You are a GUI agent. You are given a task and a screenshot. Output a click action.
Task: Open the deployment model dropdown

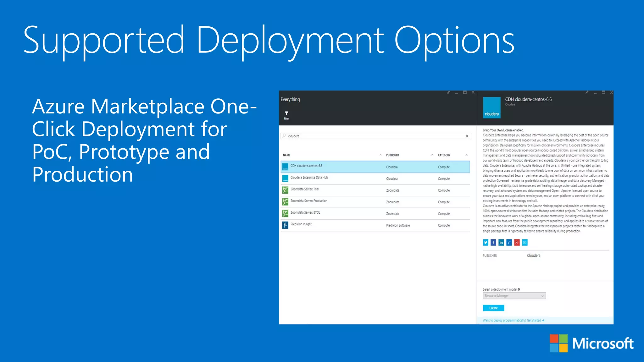514,296
